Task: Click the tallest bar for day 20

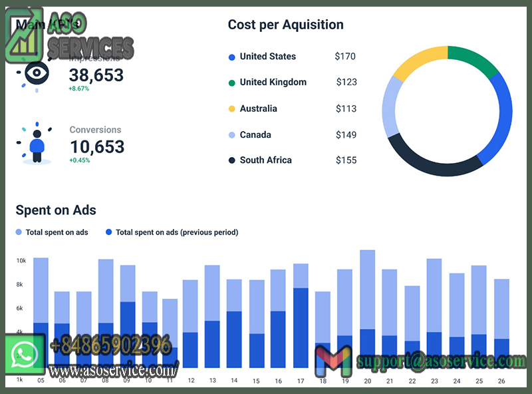Action: pos(368,309)
